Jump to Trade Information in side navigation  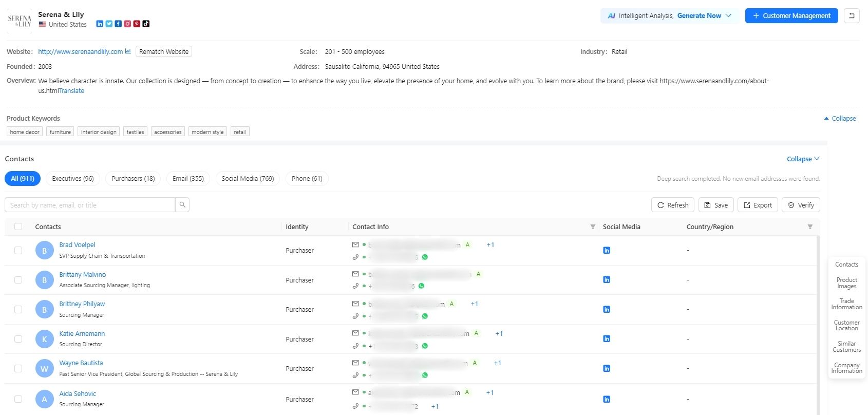tap(847, 304)
